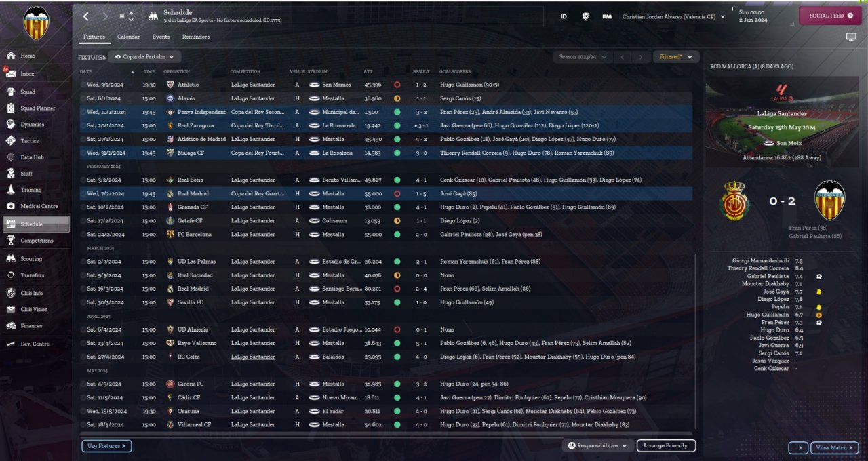Viewport: 868px width, 461px height.
Task: Open the Dev. Centre
Action: pos(36,344)
